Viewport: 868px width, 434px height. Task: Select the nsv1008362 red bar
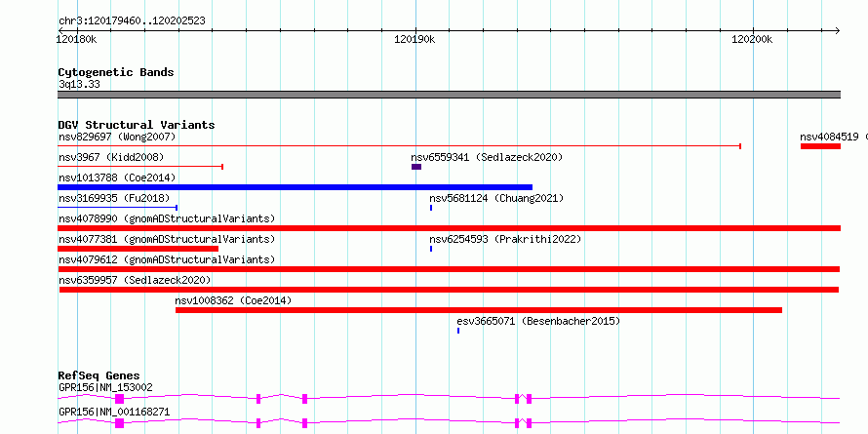click(479, 310)
